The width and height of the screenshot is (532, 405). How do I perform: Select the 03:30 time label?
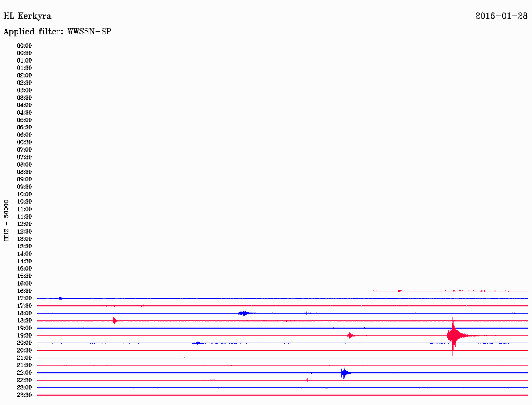24,98
